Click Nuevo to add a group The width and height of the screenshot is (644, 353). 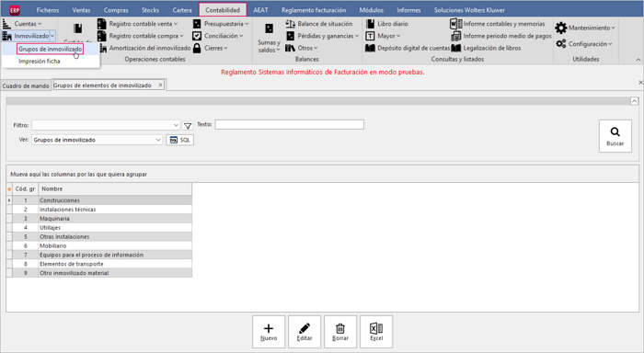coord(269,332)
